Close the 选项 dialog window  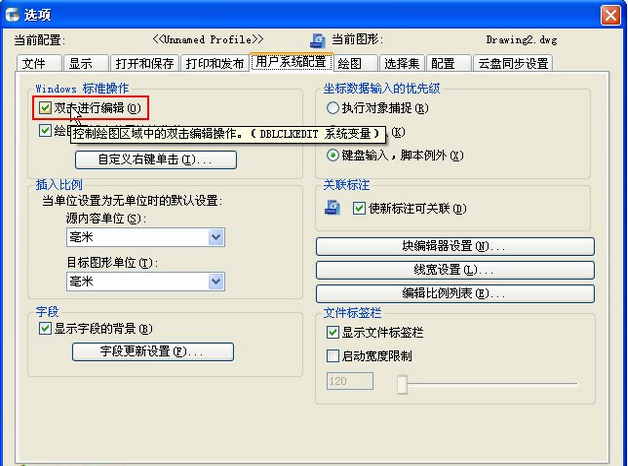point(610,15)
